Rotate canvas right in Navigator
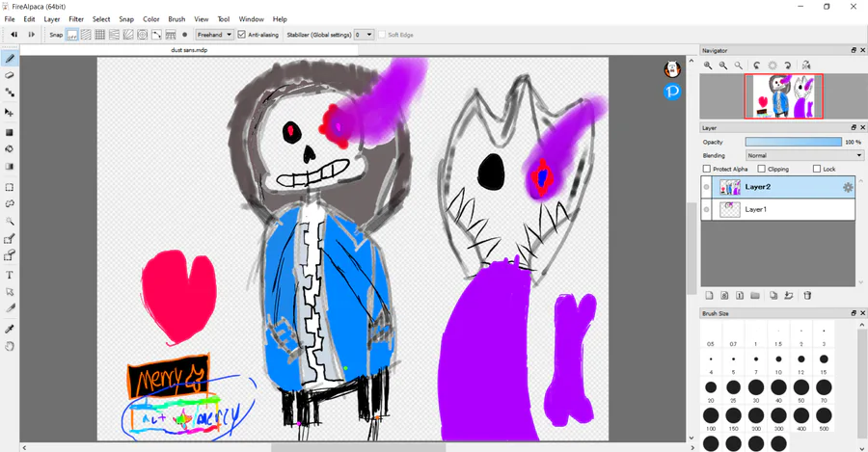 coord(787,66)
